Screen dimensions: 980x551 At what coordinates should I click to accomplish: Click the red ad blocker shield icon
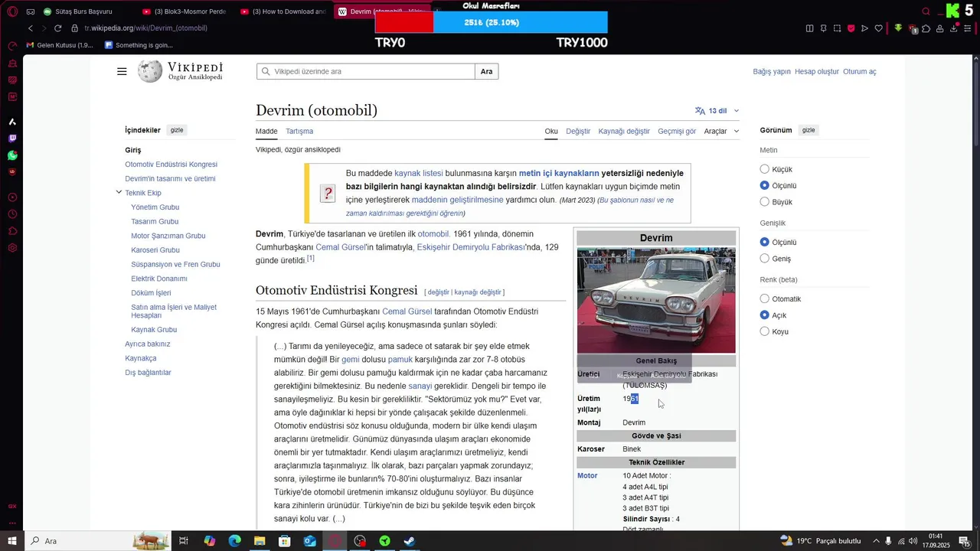(x=851, y=28)
